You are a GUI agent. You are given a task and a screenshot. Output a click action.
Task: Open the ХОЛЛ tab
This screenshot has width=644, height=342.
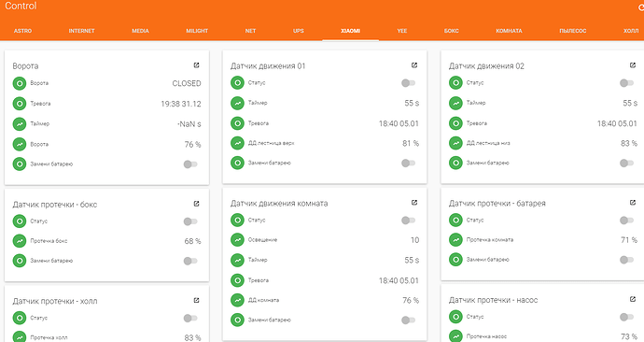[x=631, y=31]
